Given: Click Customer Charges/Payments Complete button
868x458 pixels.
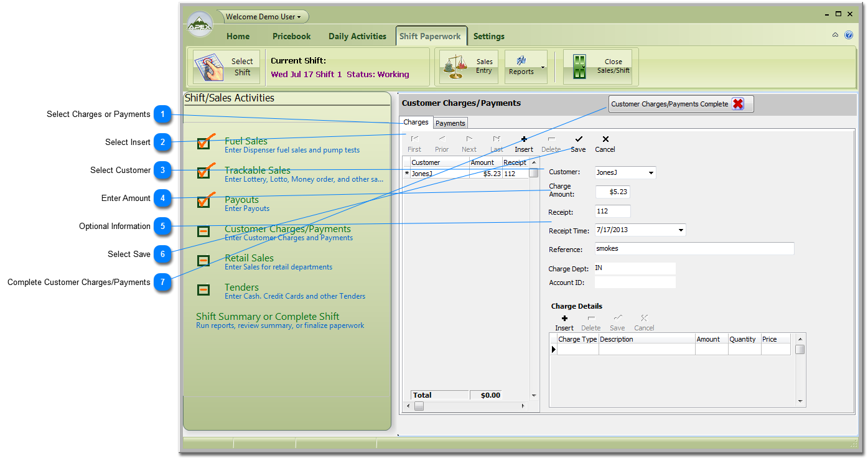Looking at the screenshot, I should pyautogui.click(x=681, y=104).
